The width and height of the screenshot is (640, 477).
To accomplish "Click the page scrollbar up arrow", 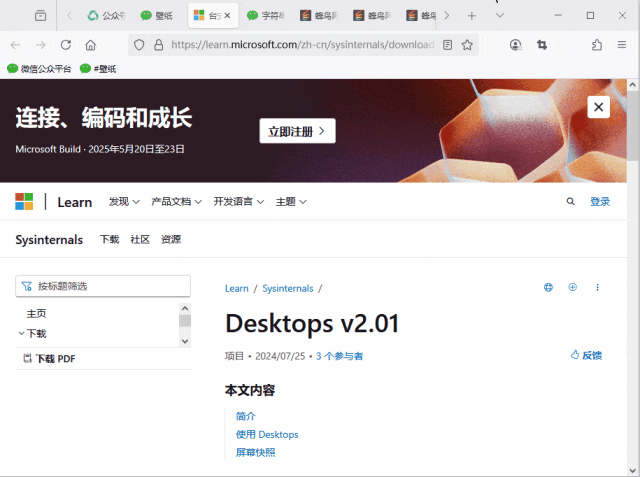I will (x=632, y=85).
